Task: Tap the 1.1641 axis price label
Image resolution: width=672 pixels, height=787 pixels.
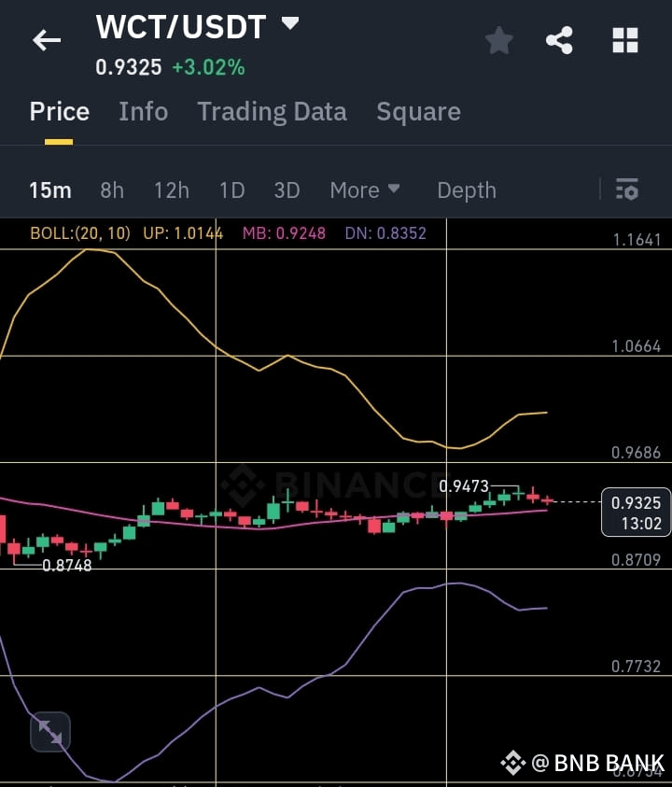Action: 637,240
